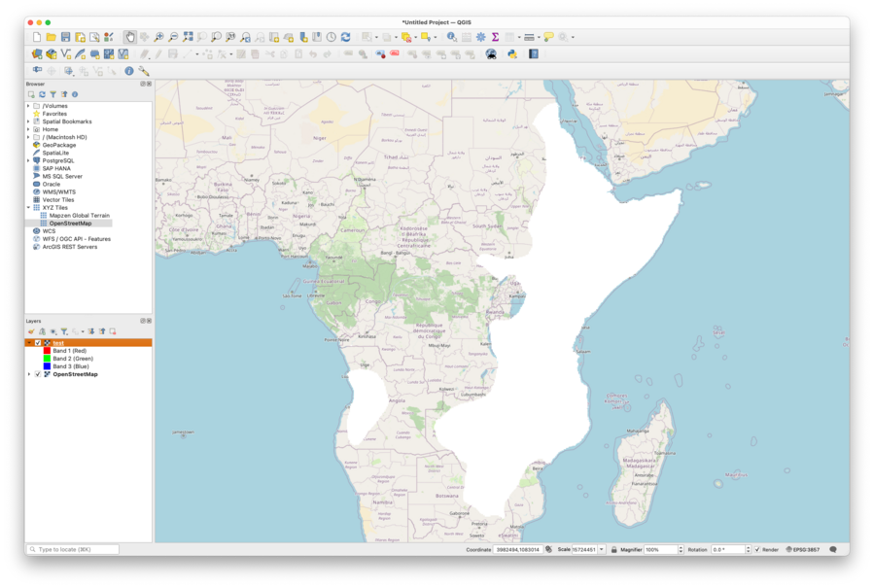Image resolution: width=874 pixels, height=588 pixels.
Task: Uncheck visibility of the test layer
Action: [x=37, y=342]
